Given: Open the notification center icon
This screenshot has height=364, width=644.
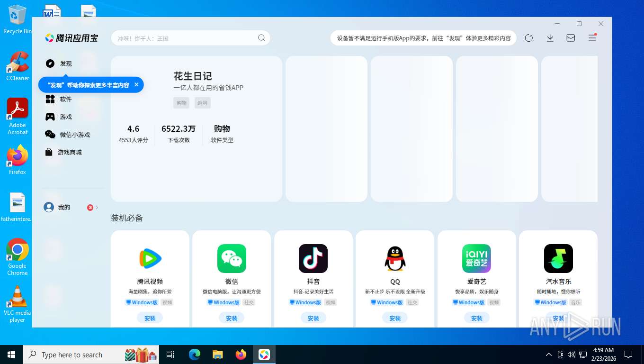Looking at the screenshot, I should coord(628,355).
